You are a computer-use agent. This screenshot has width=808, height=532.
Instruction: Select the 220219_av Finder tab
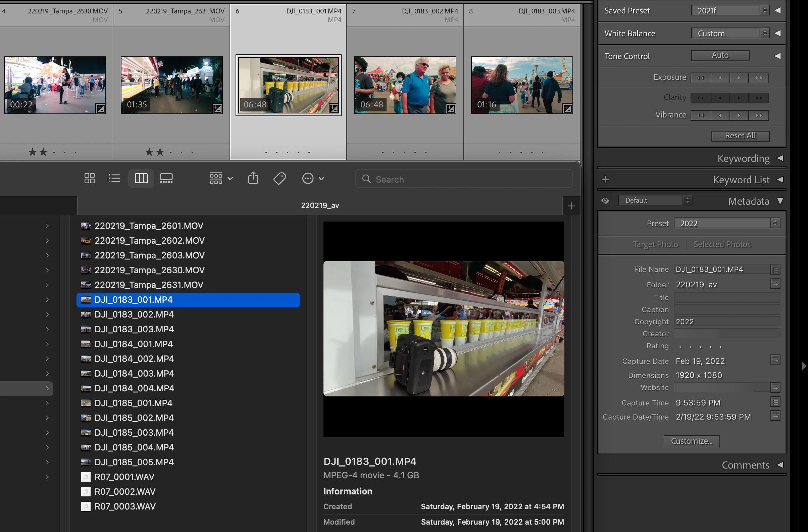319,205
